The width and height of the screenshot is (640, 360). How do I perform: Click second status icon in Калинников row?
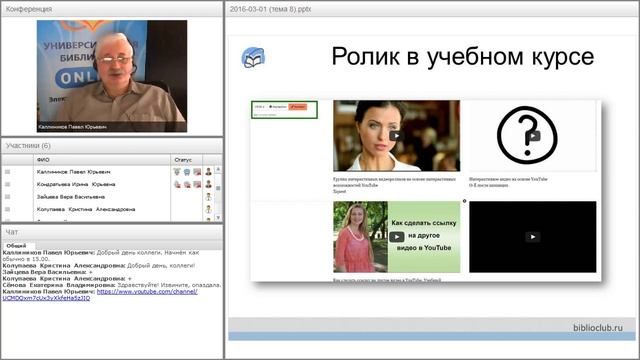pos(187,172)
